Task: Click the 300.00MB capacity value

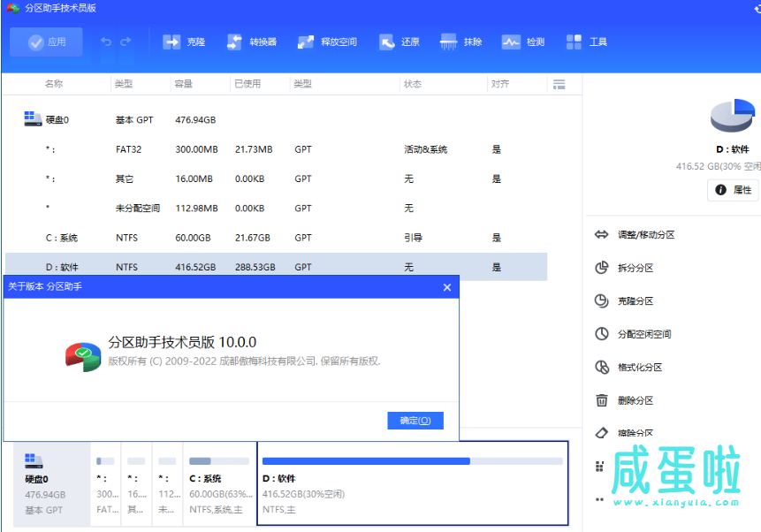Action: click(x=196, y=149)
